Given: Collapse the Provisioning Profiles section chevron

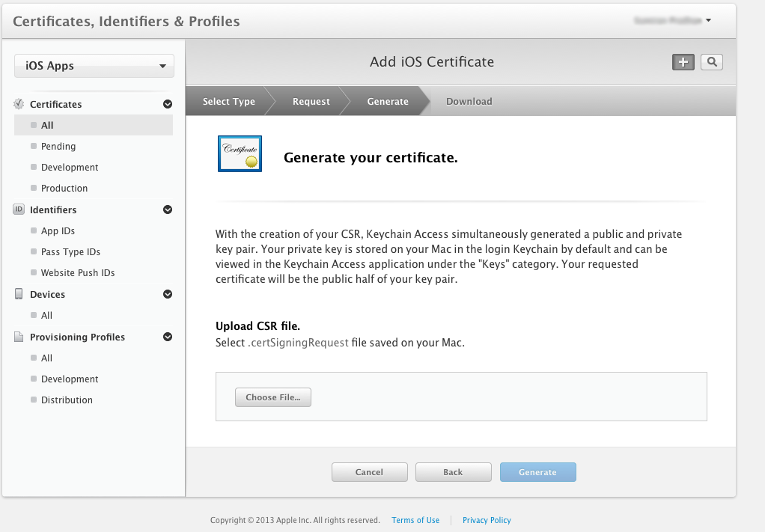Looking at the screenshot, I should click(168, 337).
